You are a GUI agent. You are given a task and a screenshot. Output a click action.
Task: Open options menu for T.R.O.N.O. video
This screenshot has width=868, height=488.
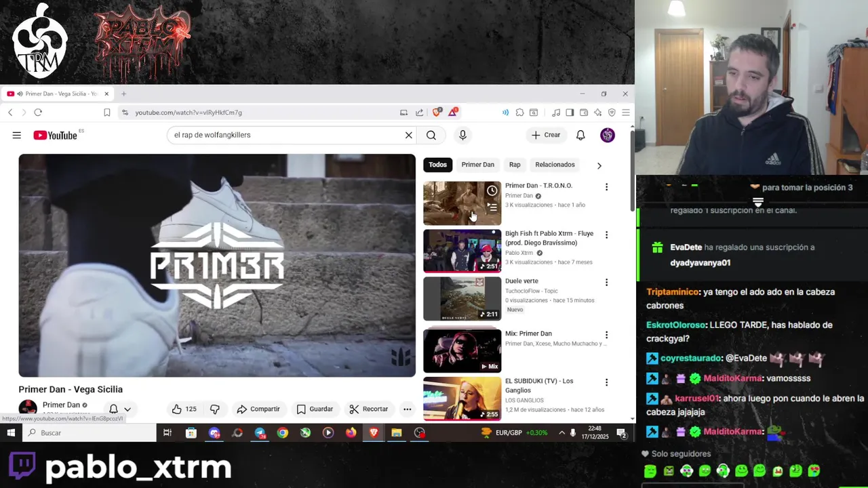[x=606, y=187]
